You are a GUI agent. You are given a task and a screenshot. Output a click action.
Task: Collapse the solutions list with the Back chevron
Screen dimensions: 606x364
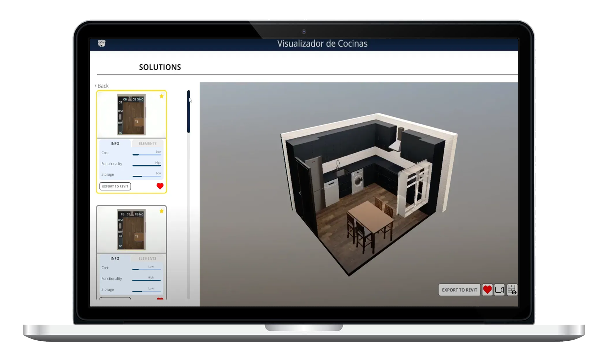101,86
